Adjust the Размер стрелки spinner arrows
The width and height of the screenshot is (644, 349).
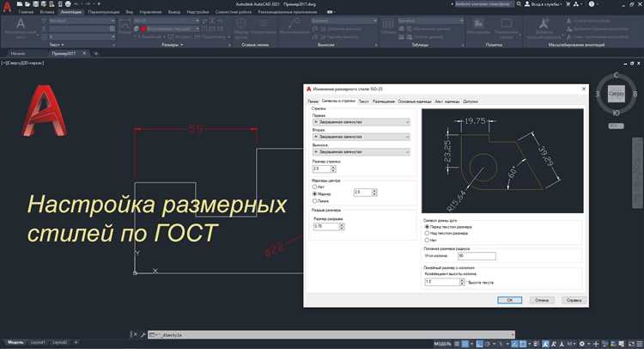333,168
